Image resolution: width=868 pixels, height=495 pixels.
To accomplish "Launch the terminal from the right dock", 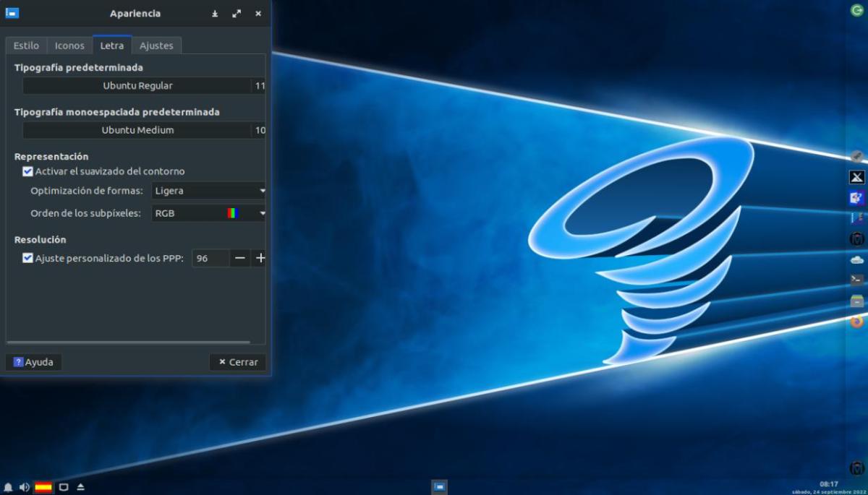I will coord(856,280).
